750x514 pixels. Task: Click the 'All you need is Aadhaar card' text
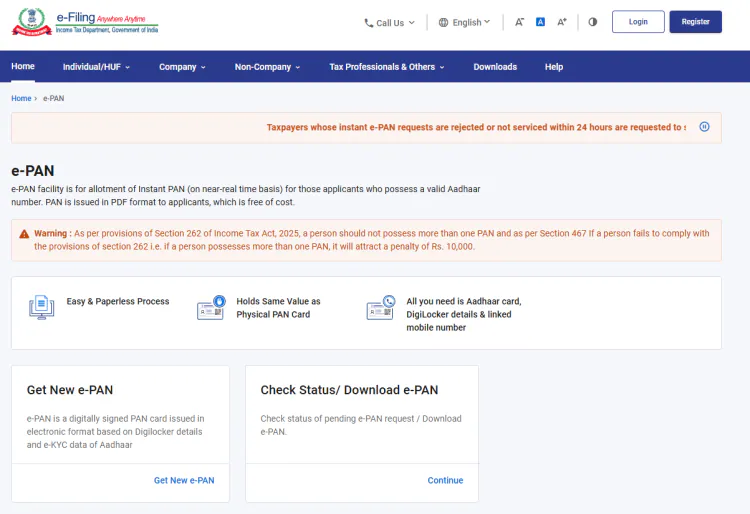[464, 314]
